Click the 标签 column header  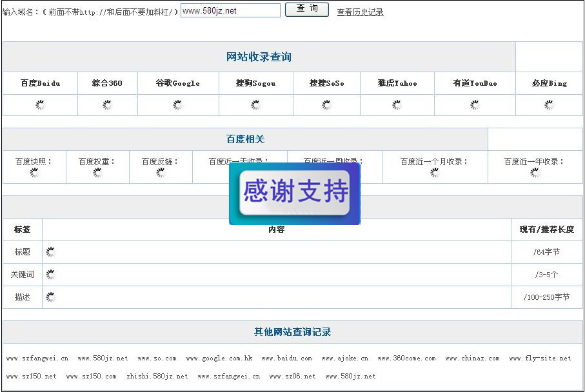(x=22, y=230)
